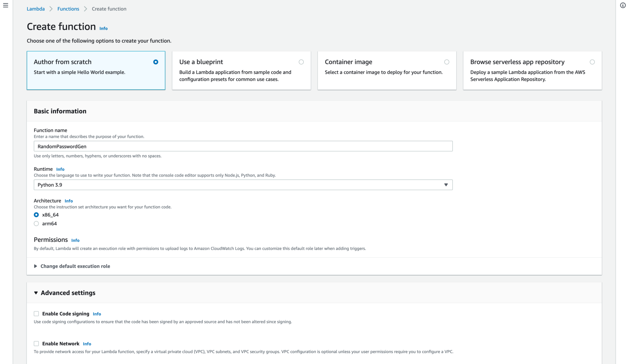Click the info circle in the top-right corner

click(x=623, y=5)
